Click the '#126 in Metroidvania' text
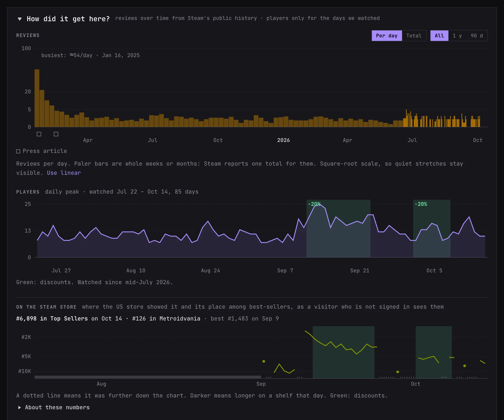 point(166,318)
